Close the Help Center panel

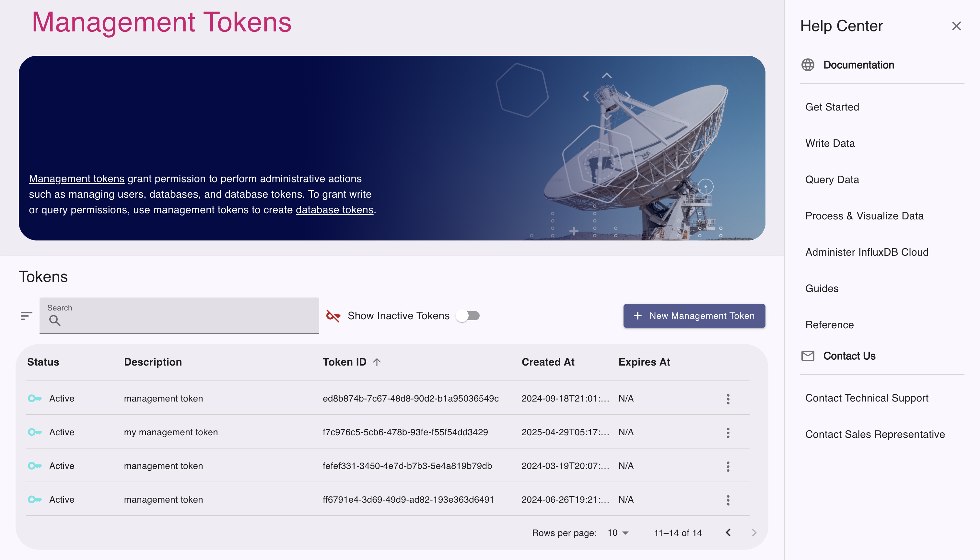[956, 26]
